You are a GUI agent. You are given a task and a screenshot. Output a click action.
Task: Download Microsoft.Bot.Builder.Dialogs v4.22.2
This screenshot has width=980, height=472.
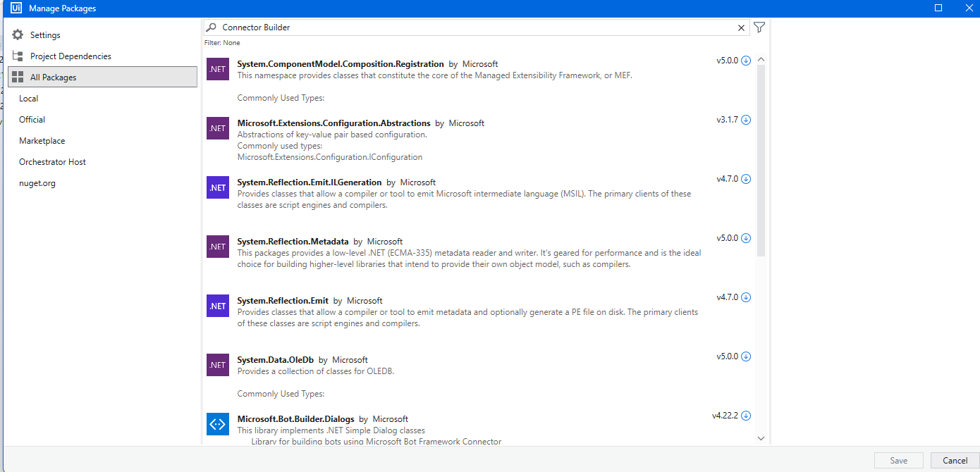coord(746,416)
